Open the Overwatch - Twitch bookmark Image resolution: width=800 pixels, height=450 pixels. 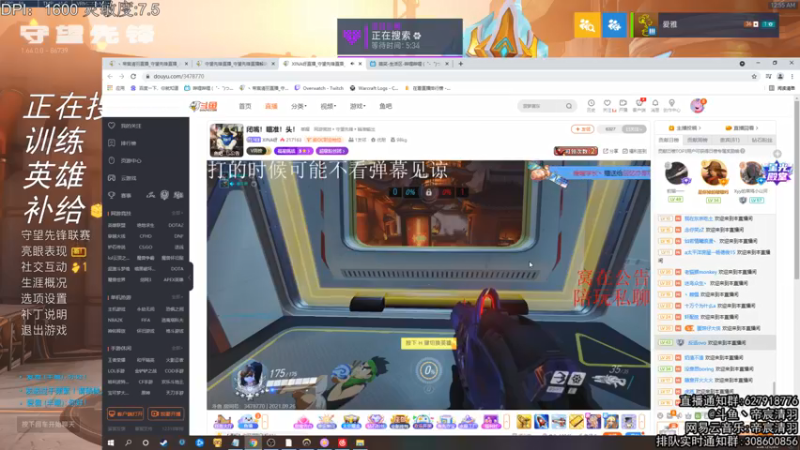click(x=319, y=88)
